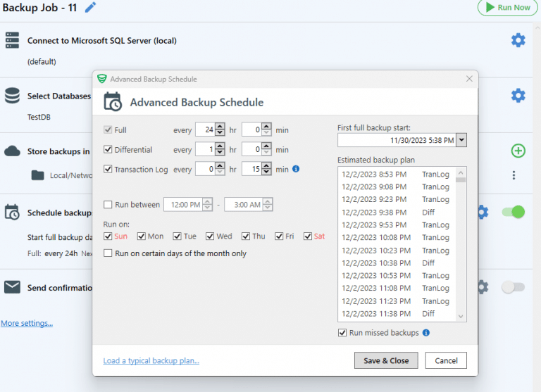This screenshot has height=392, width=541.
Task: Decrease Differential hours with down arrow
Action: 220,153
